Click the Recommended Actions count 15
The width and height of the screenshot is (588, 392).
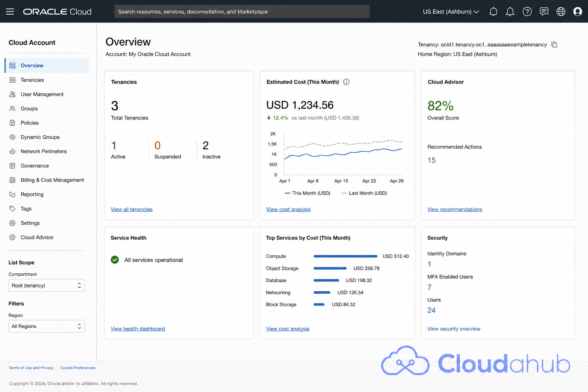431,160
